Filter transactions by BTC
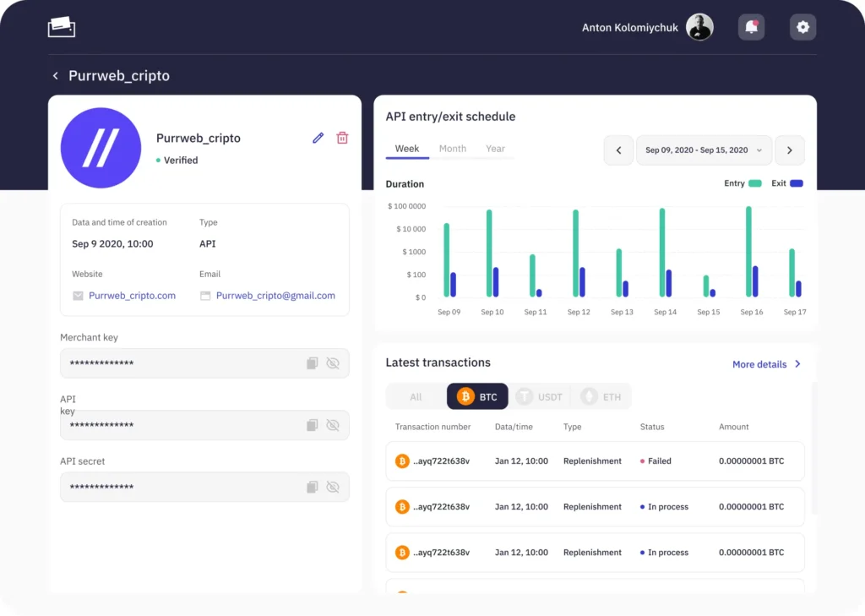This screenshot has width=865, height=616. pyautogui.click(x=477, y=396)
